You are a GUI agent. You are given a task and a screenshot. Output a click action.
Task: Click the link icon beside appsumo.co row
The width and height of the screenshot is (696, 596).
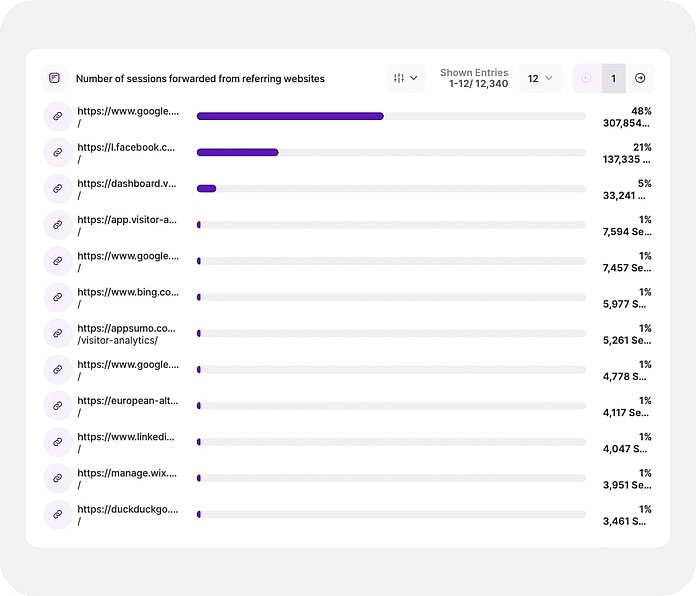click(57, 334)
